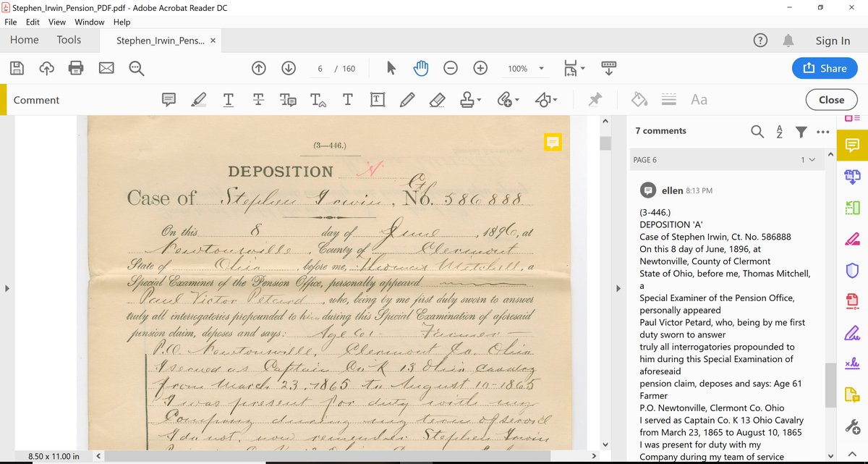Switch to the Tools tab

coord(69,41)
